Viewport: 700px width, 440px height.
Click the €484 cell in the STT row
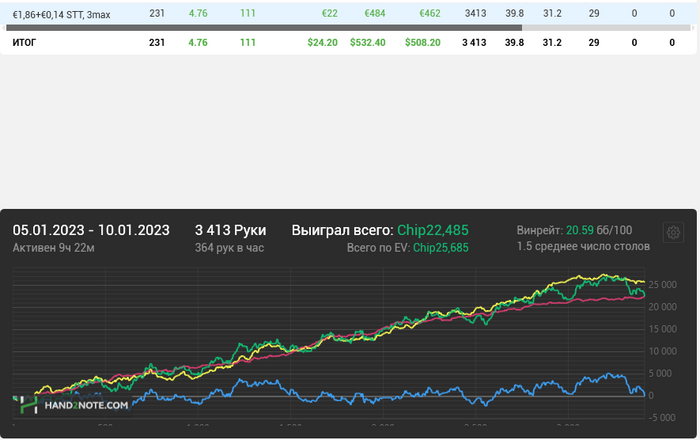[375, 14]
